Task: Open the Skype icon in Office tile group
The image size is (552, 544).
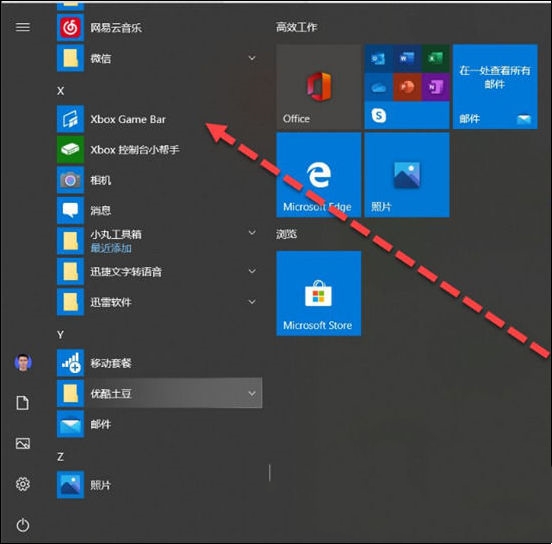Action: 379,115
